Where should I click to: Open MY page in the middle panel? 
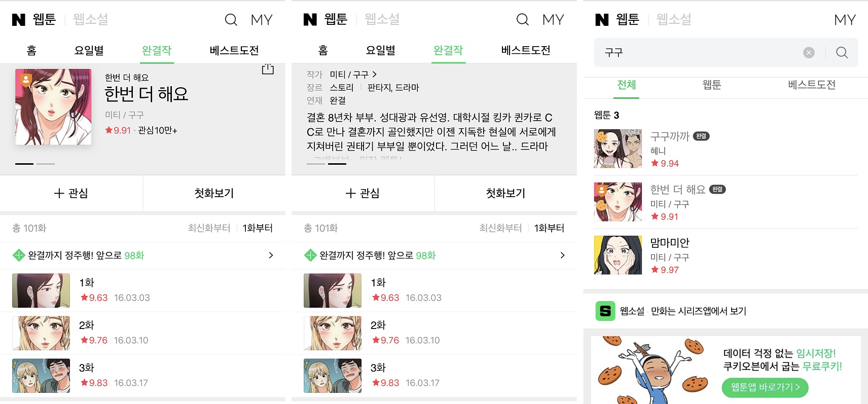click(553, 20)
